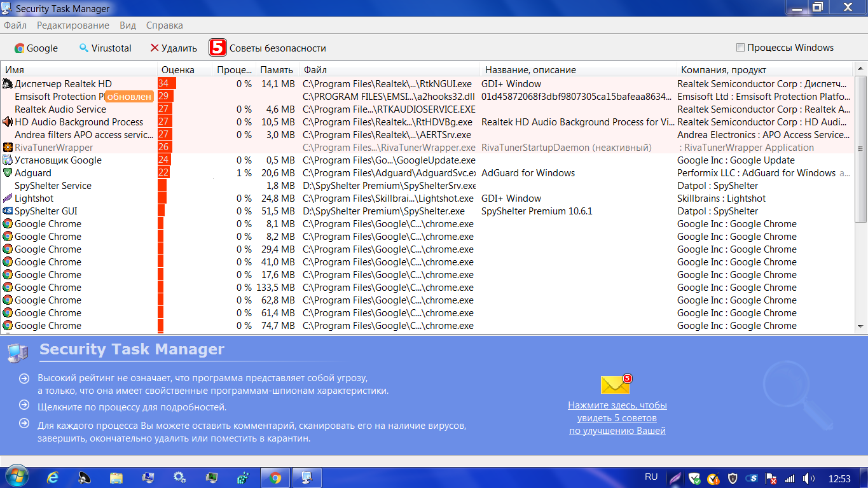Click the обновлен badge on Emsisoft row

tap(129, 97)
